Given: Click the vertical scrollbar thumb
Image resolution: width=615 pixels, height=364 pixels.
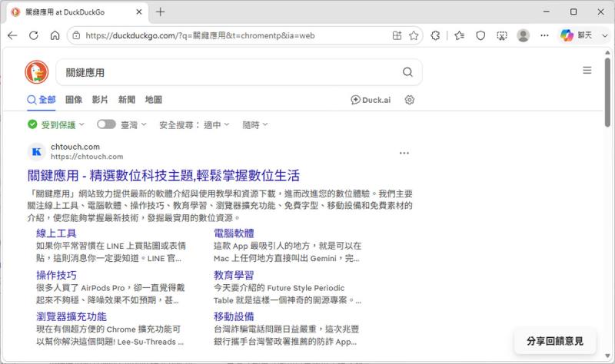Looking at the screenshot, I should 607,92.
